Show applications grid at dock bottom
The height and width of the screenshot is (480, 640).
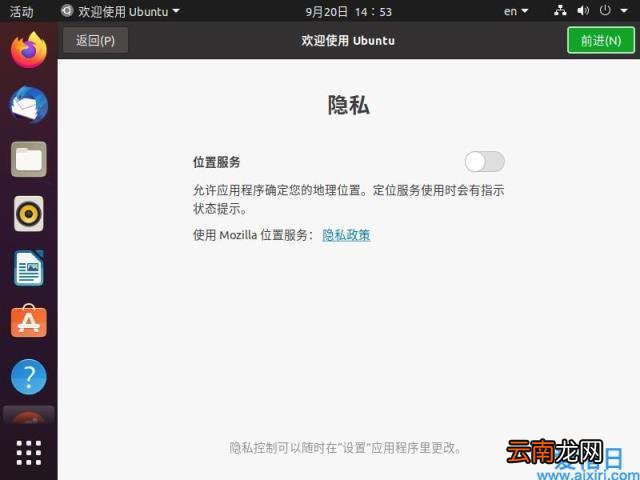pyautogui.click(x=29, y=453)
